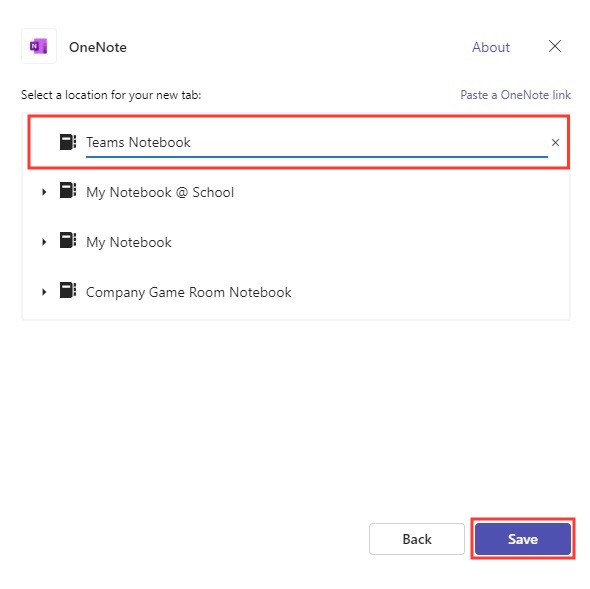Screen dimensions: 590x589
Task: Click the OneNote title text
Action: [x=98, y=47]
